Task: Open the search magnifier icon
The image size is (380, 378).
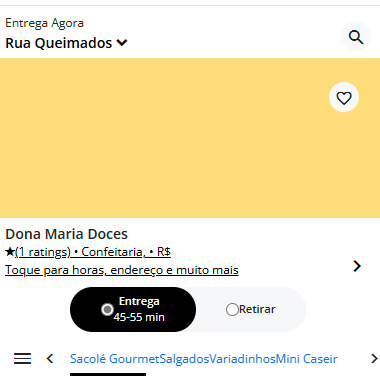Action: 356,37
